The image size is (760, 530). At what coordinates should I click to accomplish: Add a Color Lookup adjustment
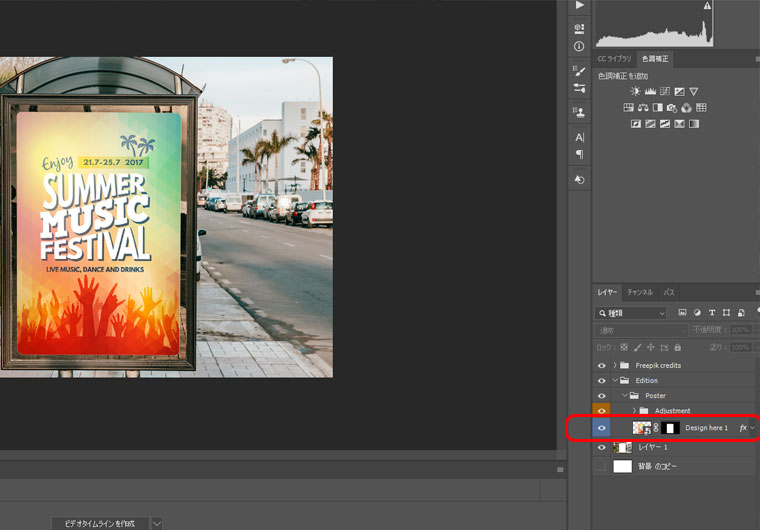[701, 107]
